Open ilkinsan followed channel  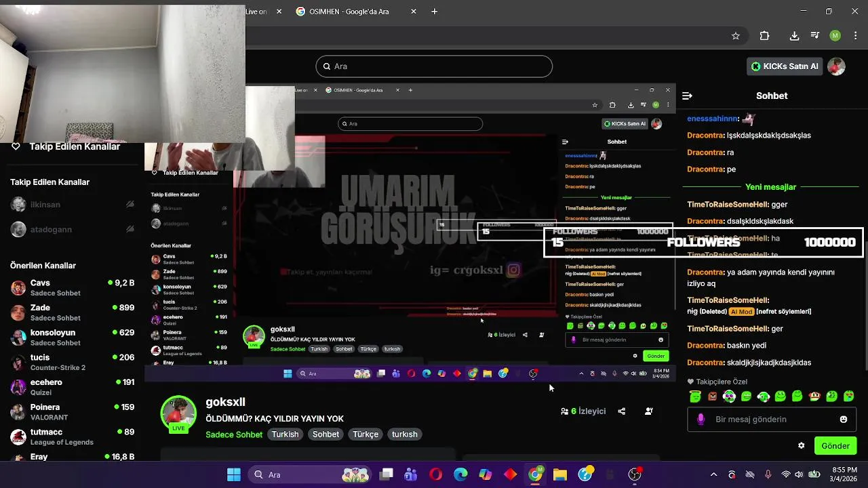(x=73, y=205)
